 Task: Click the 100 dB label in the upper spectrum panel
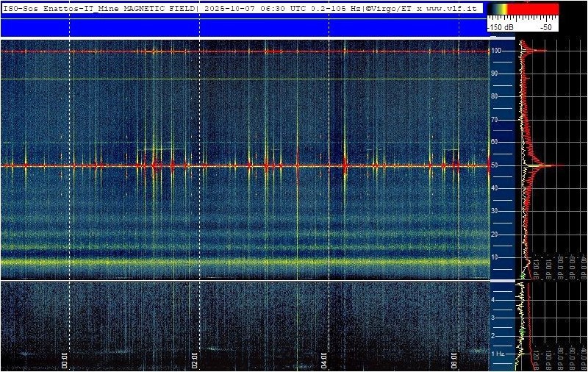pos(548,268)
